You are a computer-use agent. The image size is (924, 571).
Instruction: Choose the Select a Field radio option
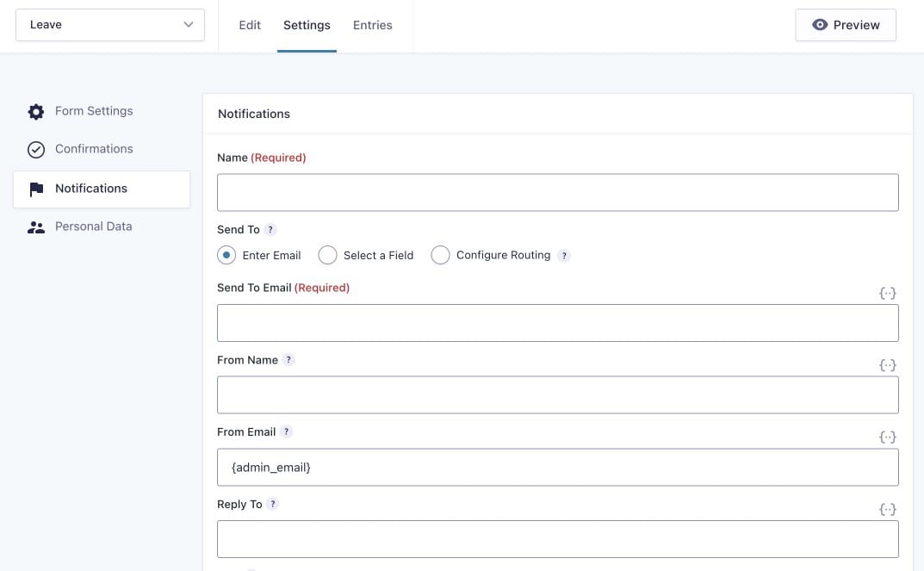[327, 255]
